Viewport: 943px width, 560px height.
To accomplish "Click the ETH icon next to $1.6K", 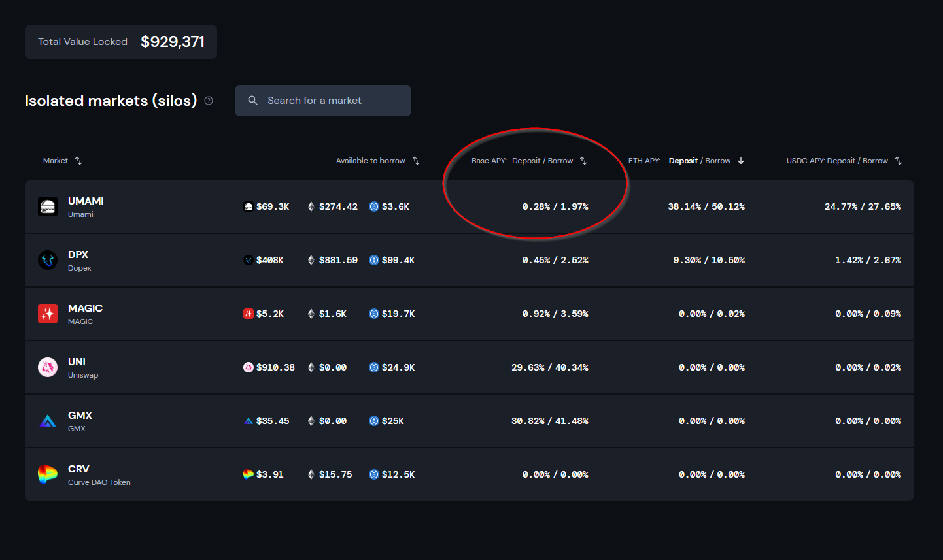I will [311, 314].
